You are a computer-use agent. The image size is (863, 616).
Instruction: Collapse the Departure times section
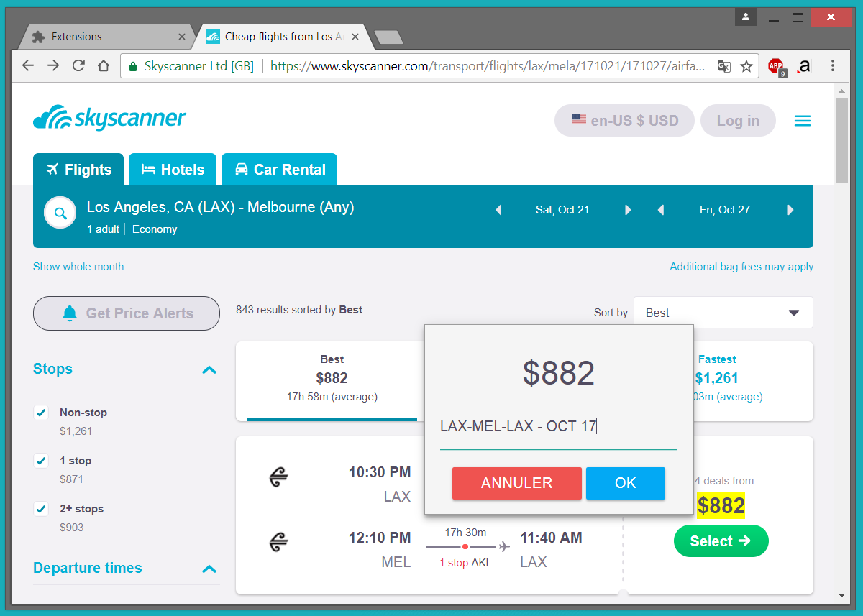[x=209, y=569]
